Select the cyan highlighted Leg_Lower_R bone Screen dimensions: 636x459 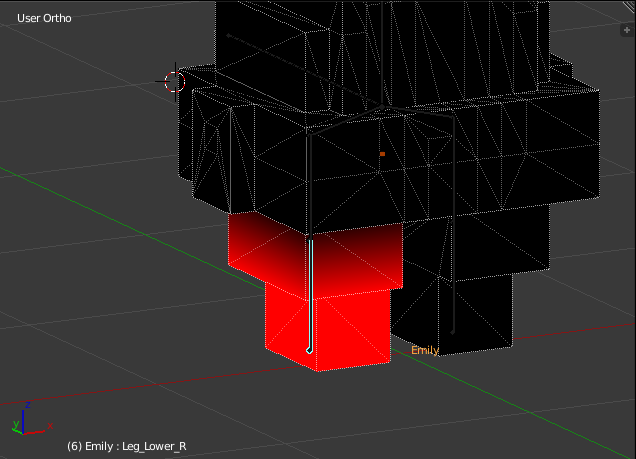(x=311, y=296)
